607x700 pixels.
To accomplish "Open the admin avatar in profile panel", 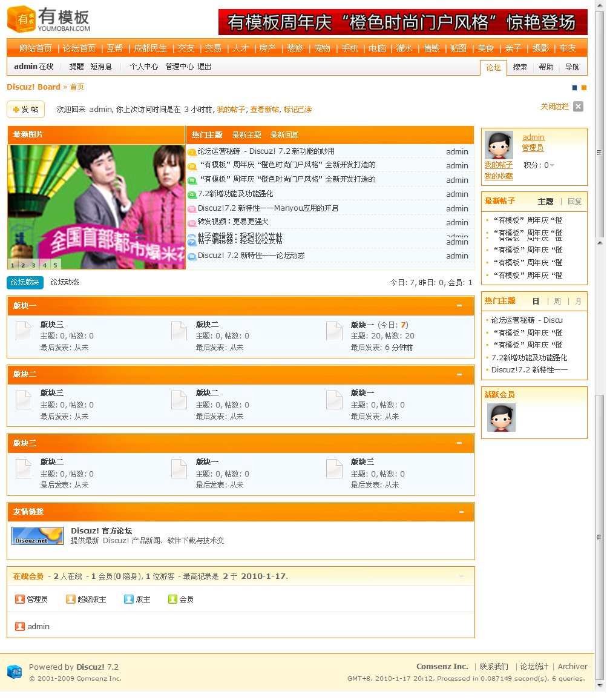I will 499,145.
